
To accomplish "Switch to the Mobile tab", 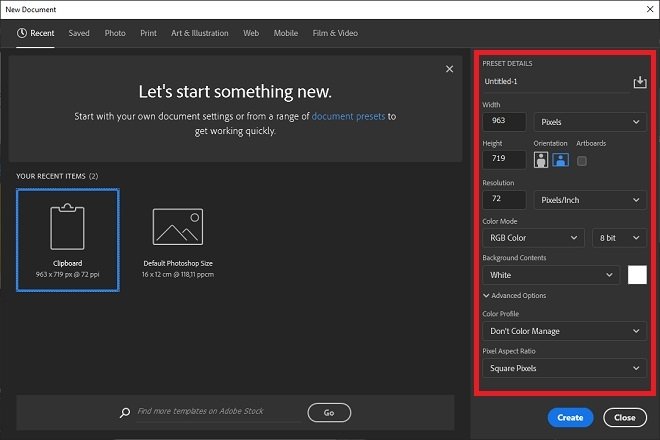I will 286,33.
